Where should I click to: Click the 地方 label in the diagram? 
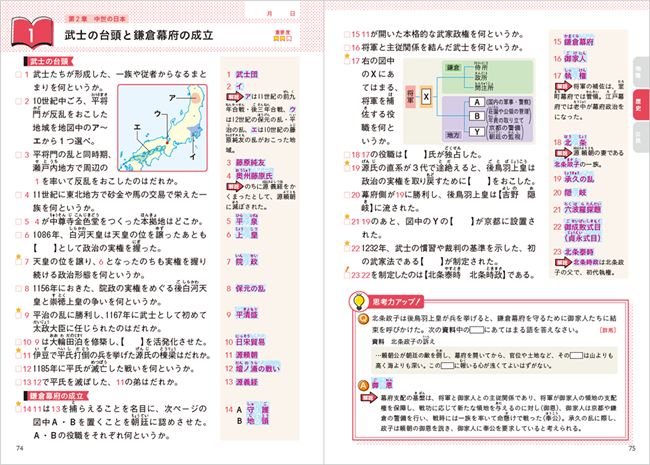453,135
